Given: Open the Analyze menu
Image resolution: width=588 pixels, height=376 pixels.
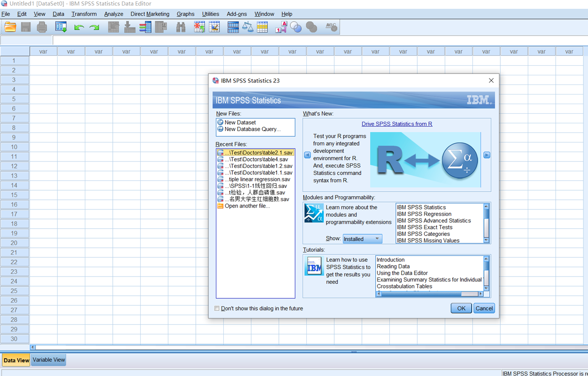Looking at the screenshot, I should tap(113, 14).
